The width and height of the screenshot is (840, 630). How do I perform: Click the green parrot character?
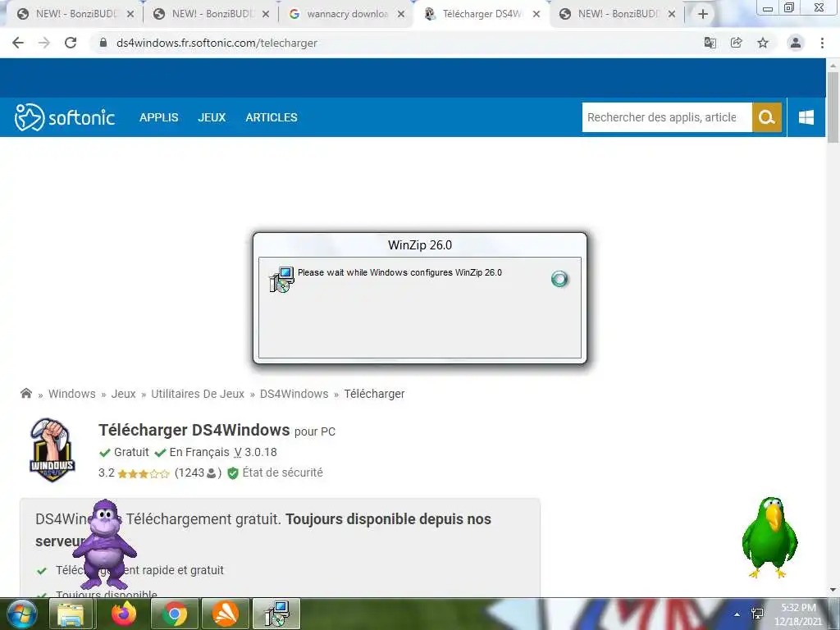(x=769, y=537)
